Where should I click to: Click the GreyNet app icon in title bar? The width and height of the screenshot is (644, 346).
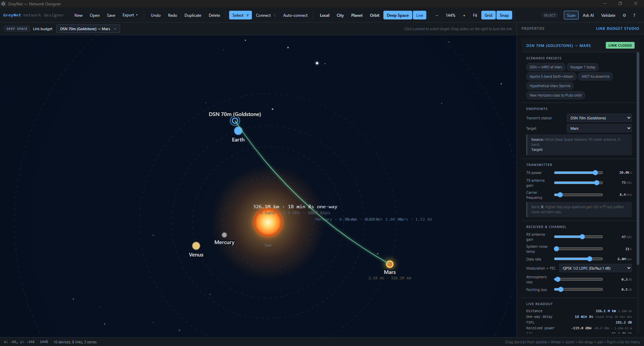tap(3, 4)
